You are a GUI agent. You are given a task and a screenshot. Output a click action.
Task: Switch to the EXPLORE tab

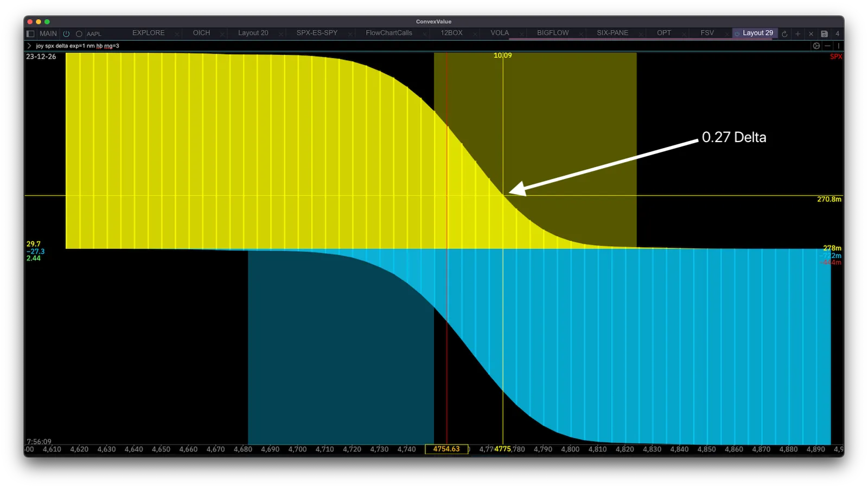point(149,33)
